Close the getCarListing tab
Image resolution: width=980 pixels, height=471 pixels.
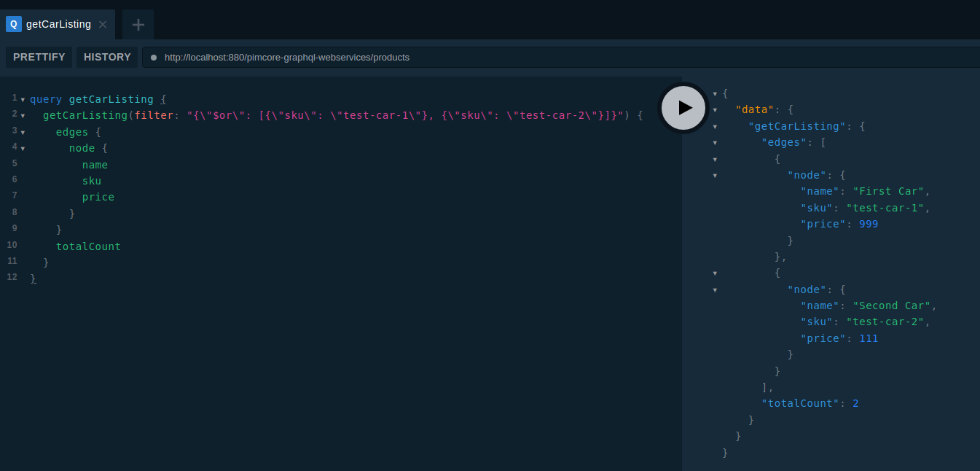(103, 24)
